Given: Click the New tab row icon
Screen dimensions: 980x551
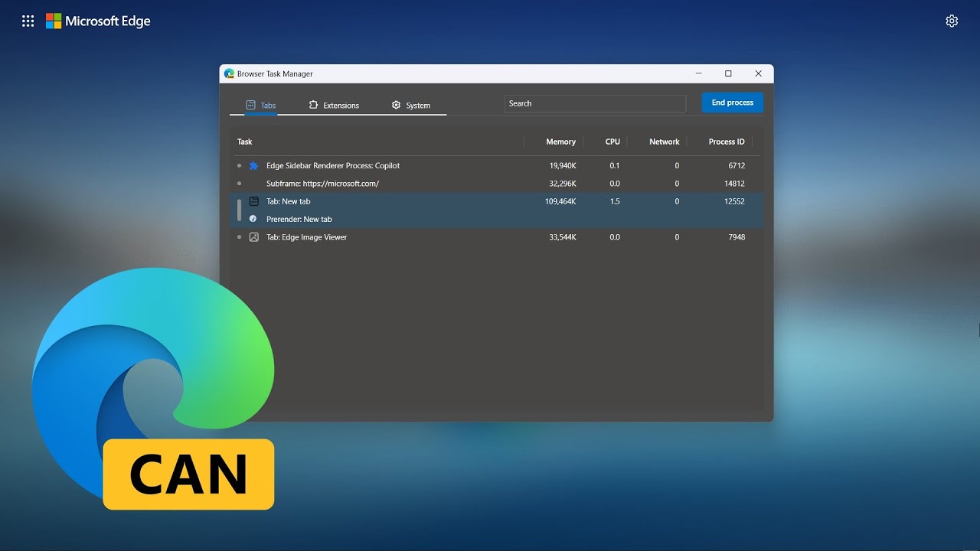Looking at the screenshot, I should pyautogui.click(x=253, y=201).
